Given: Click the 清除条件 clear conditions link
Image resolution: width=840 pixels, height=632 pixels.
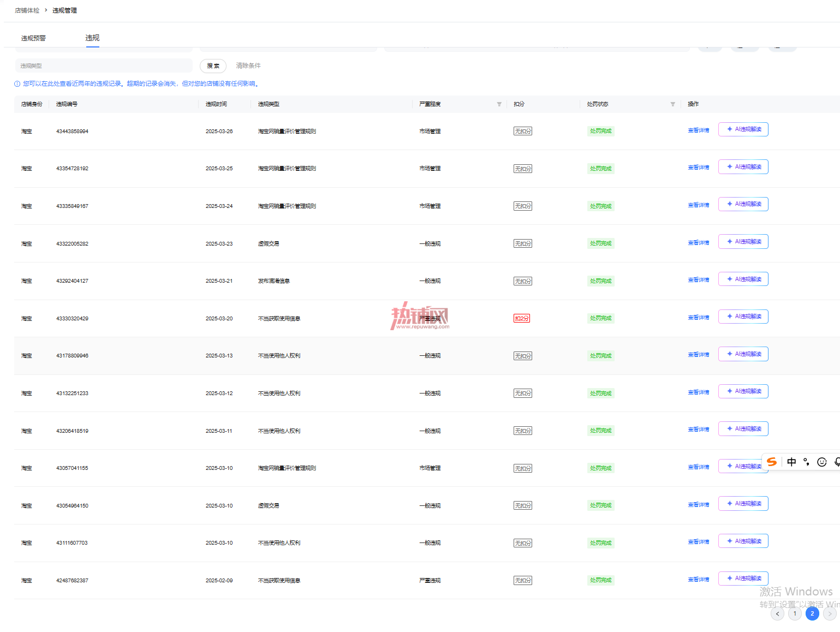Looking at the screenshot, I should (x=248, y=65).
